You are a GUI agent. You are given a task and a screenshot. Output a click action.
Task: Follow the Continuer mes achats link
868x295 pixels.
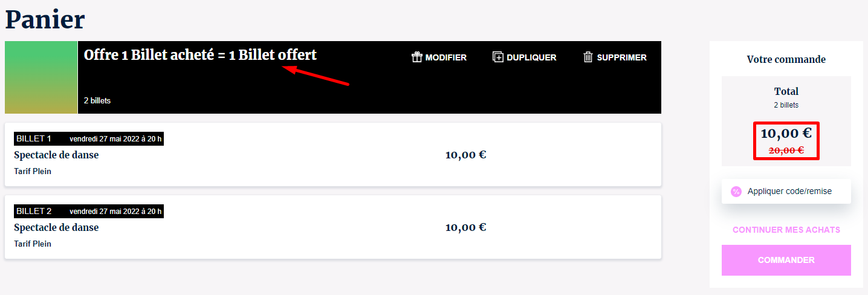pos(786,230)
